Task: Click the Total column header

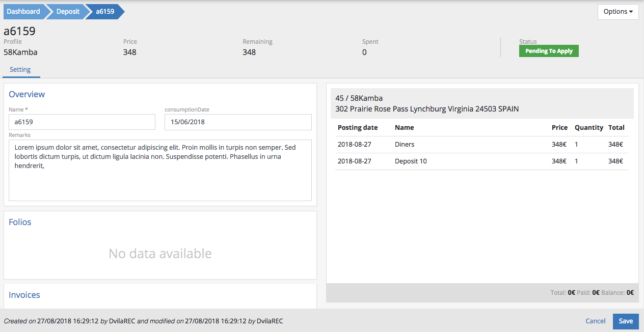Action: coord(616,128)
